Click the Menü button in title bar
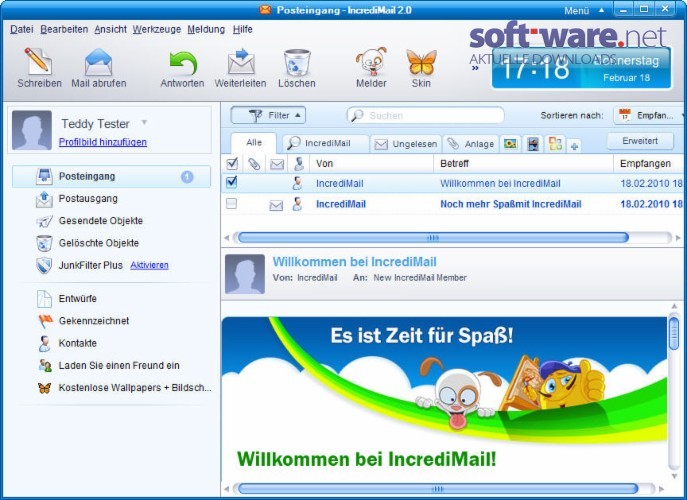 (x=577, y=11)
